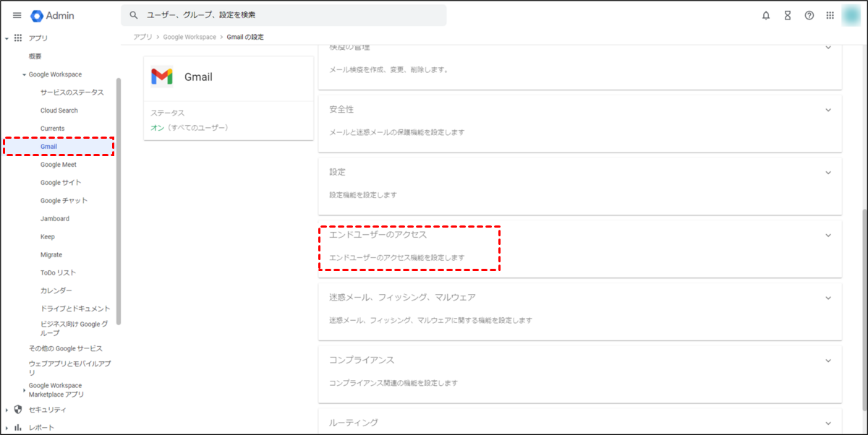Expand the エンドユーザーのアクセス chevron

pyautogui.click(x=828, y=236)
